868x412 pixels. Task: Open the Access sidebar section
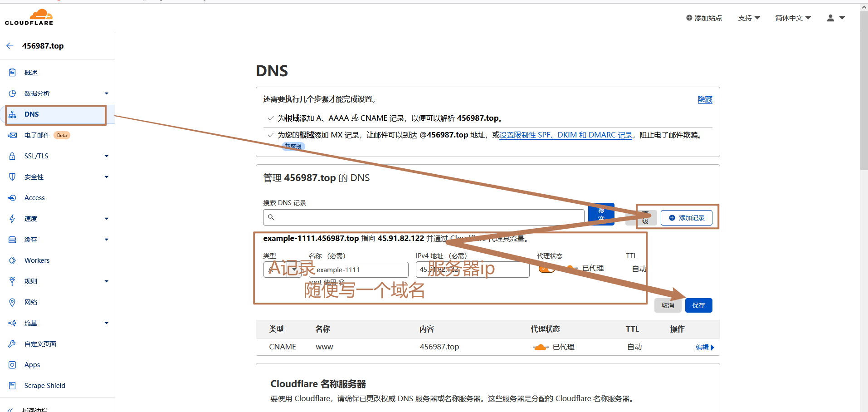[34, 198]
